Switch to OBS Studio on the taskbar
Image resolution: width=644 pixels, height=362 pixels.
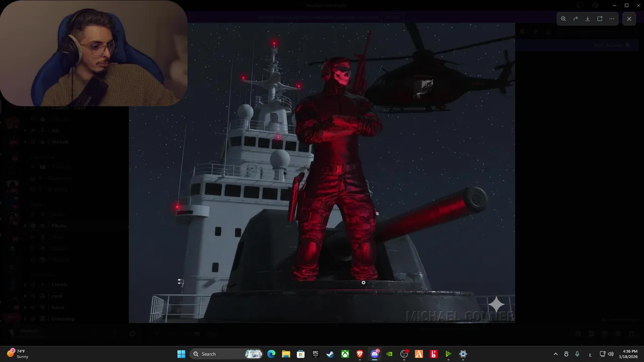click(x=404, y=354)
